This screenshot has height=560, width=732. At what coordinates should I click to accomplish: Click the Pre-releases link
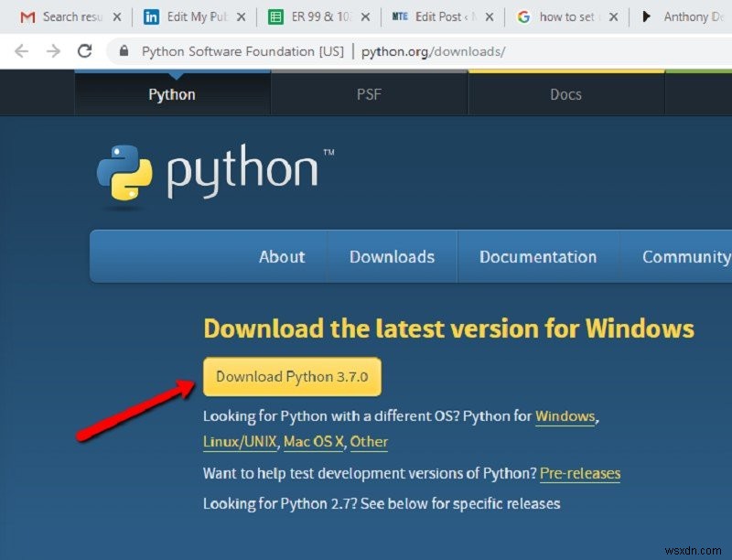pos(580,473)
